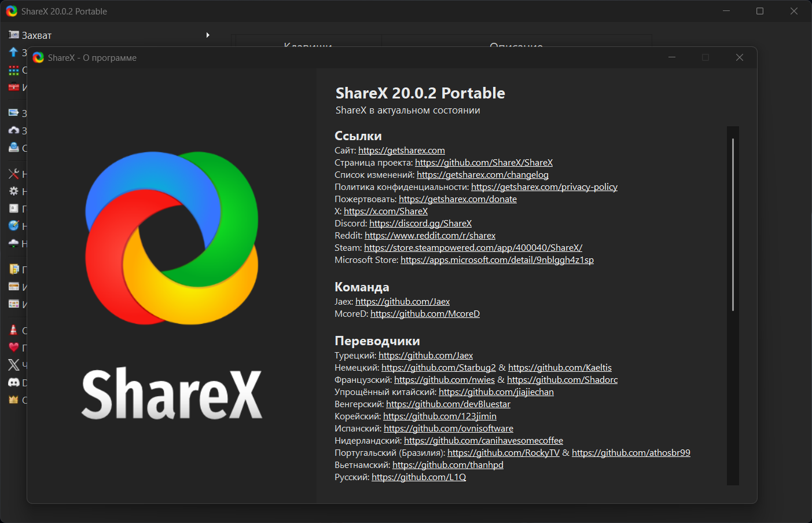
Task: Open the x.com/ShareX link
Action: (386, 211)
